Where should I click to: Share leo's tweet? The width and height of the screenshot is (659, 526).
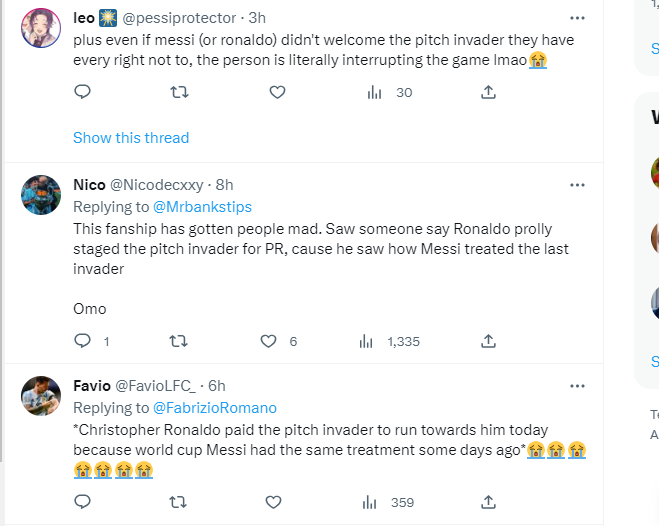[x=488, y=92]
